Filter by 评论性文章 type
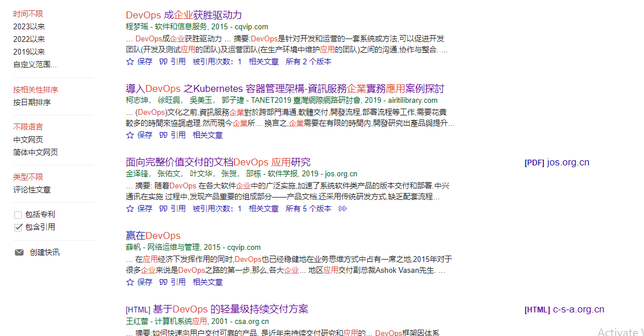The width and height of the screenshot is (644, 336). pyautogui.click(x=32, y=190)
